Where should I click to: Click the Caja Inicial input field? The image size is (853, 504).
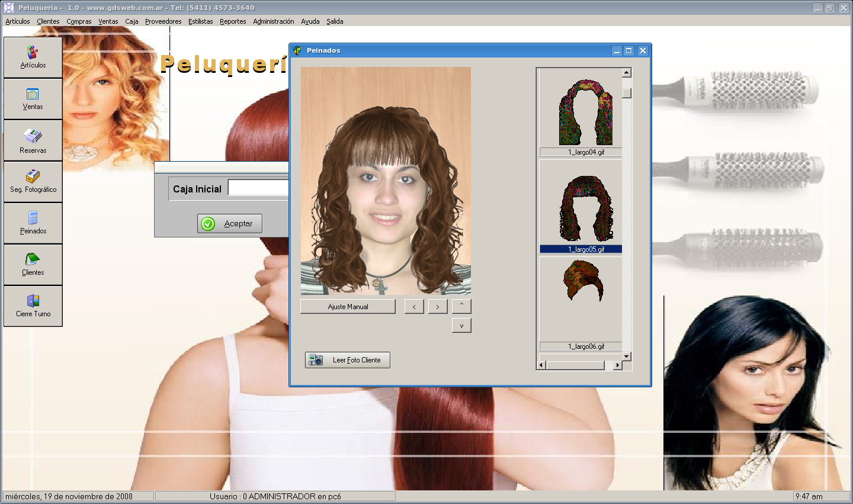coord(258,188)
